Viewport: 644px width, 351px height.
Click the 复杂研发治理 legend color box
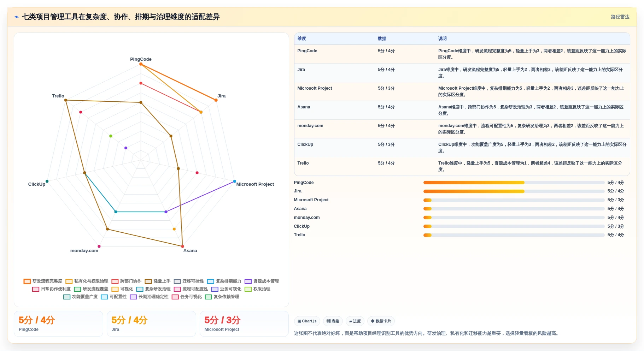[140, 289]
